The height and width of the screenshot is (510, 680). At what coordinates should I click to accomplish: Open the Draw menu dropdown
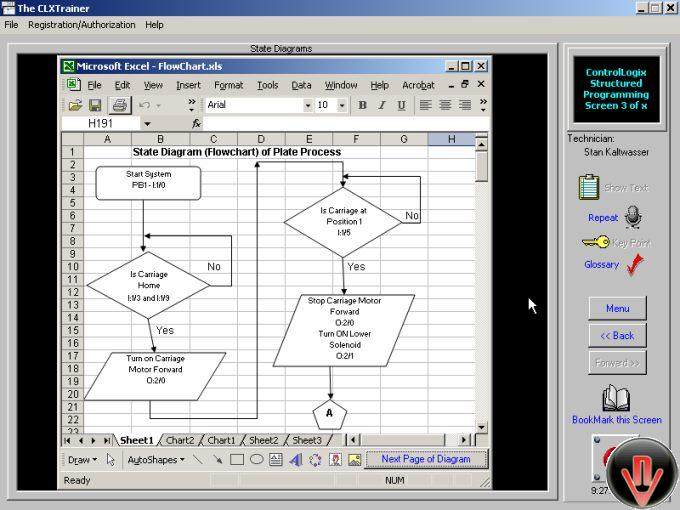pyautogui.click(x=82, y=460)
